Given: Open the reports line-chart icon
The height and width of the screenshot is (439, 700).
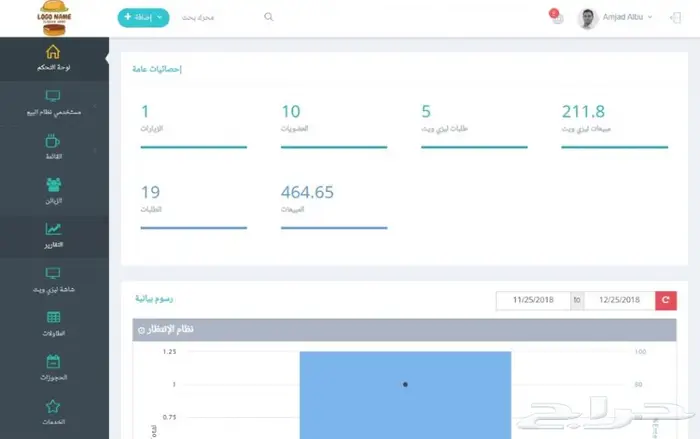Looking at the screenshot, I should click(x=53, y=229).
